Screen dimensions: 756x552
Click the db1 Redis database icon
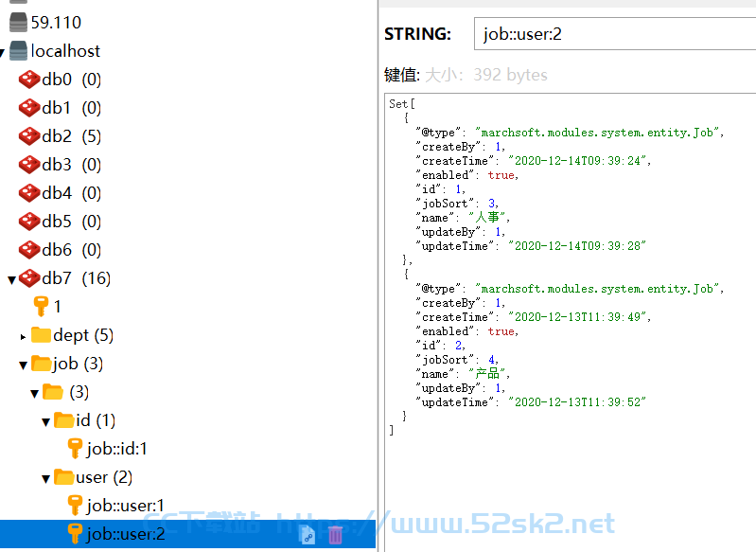[x=29, y=108]
